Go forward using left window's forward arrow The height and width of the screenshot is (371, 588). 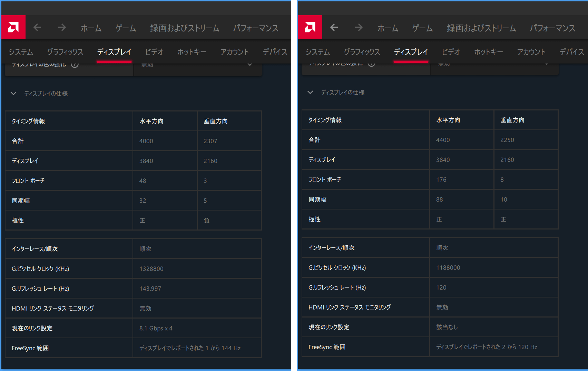click(62, 27)
